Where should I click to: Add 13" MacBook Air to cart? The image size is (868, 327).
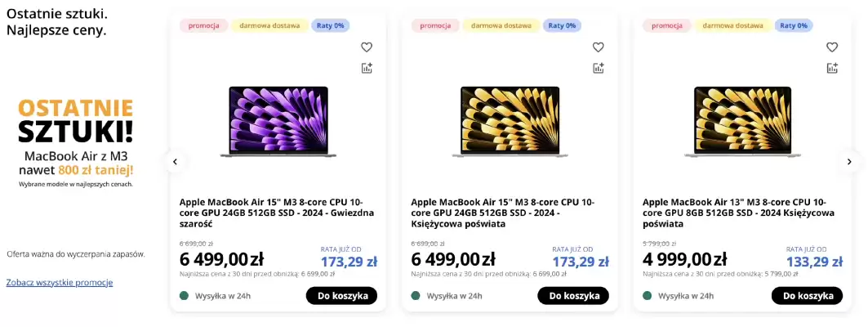(807, 295)
